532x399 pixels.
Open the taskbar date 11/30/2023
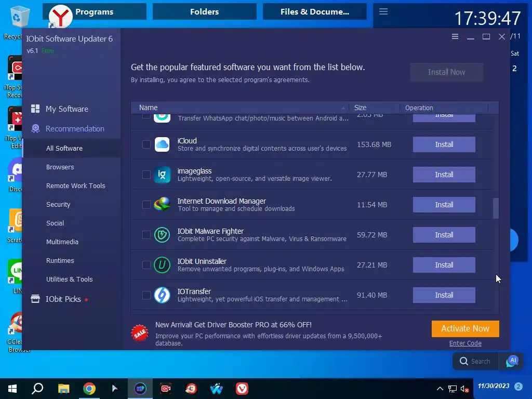coord(494,386)
